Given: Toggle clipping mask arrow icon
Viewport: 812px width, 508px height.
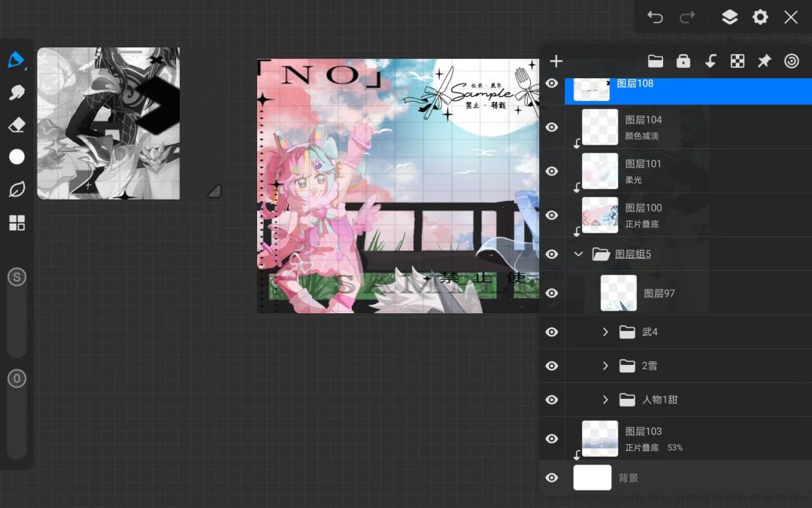Looking at the screenshot, I should [x=710, y=61].
